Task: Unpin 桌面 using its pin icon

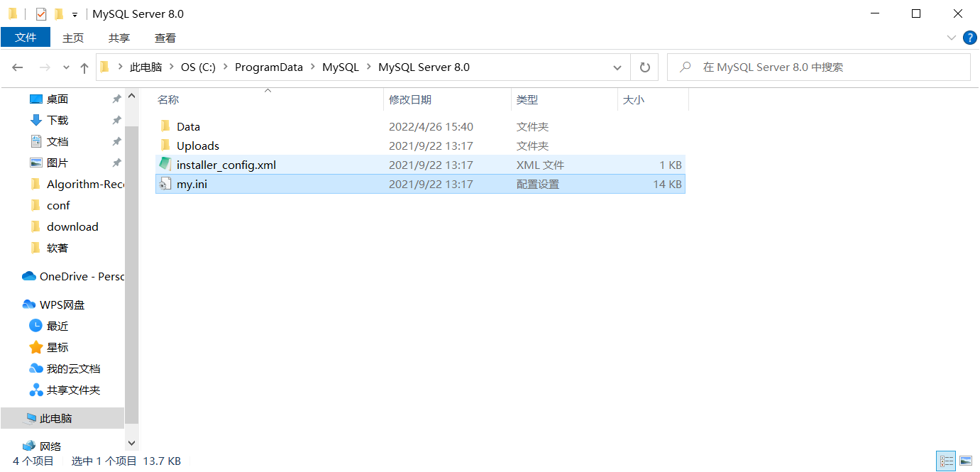Action: [116, 99]
